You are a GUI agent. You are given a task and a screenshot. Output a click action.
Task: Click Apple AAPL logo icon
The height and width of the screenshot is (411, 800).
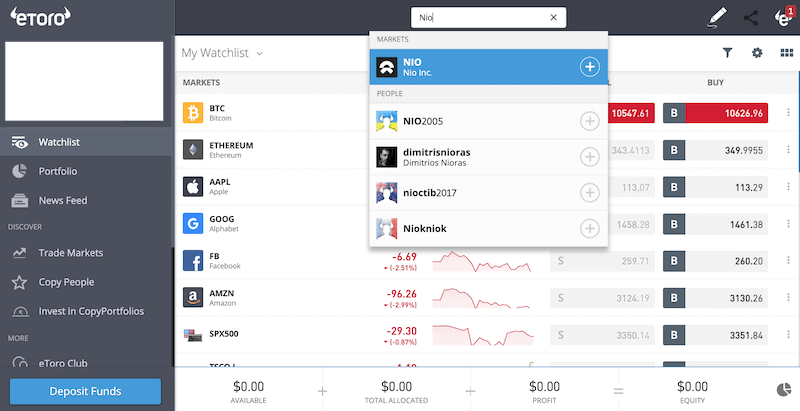pos(193,187)
